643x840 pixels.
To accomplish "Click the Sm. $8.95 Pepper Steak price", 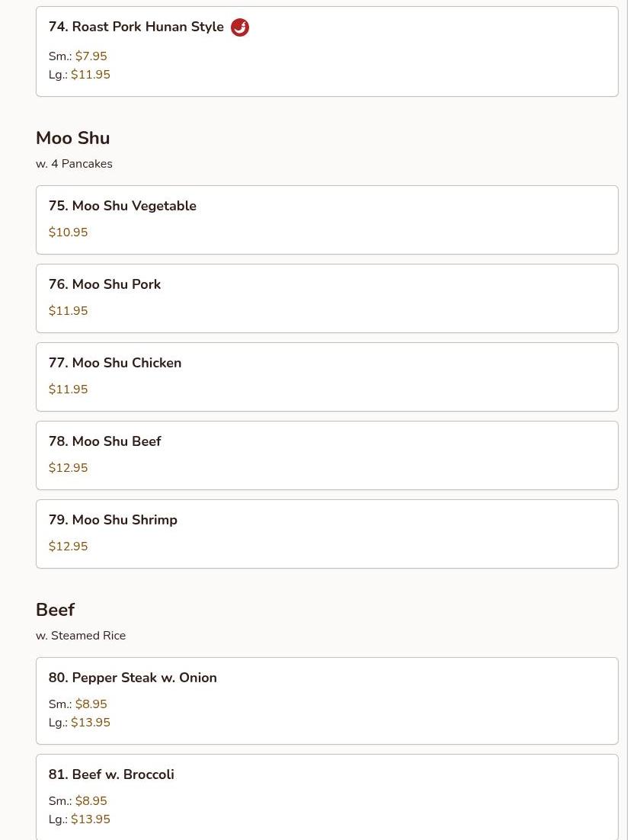I will pos(78,704).
